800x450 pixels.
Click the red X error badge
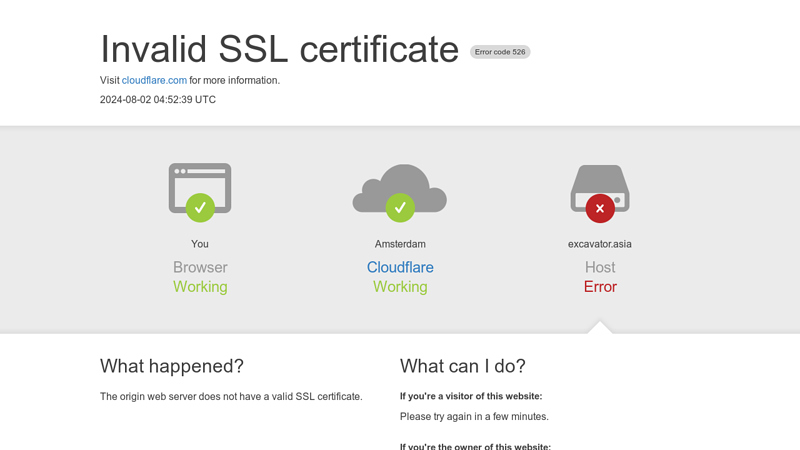click(600, 208)
